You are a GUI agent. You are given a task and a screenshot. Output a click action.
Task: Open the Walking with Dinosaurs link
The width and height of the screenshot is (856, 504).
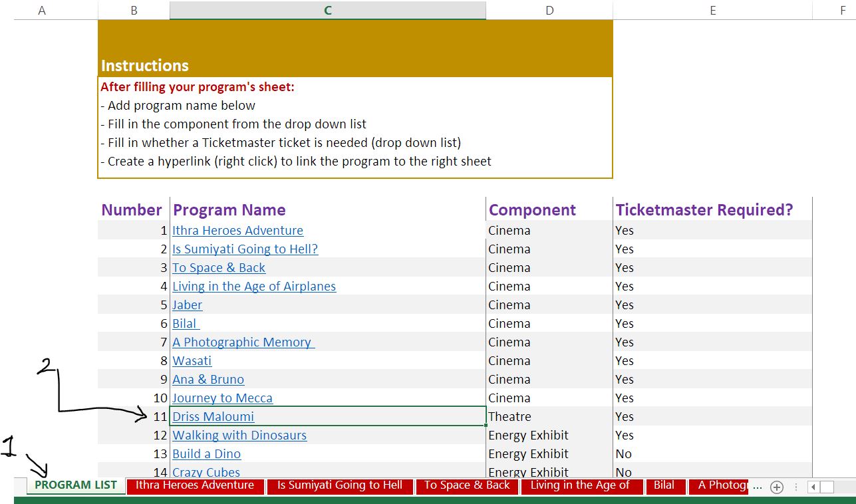click(239, 436)
